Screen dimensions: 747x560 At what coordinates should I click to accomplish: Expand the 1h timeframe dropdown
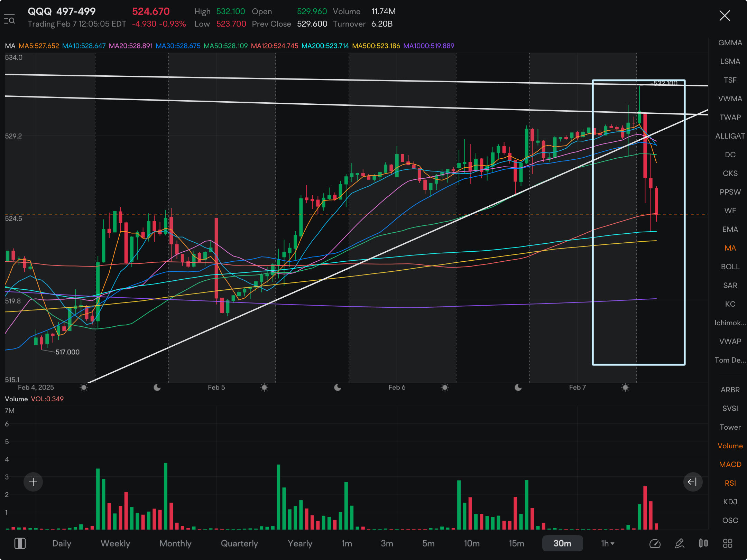click(x=608, y=543)
